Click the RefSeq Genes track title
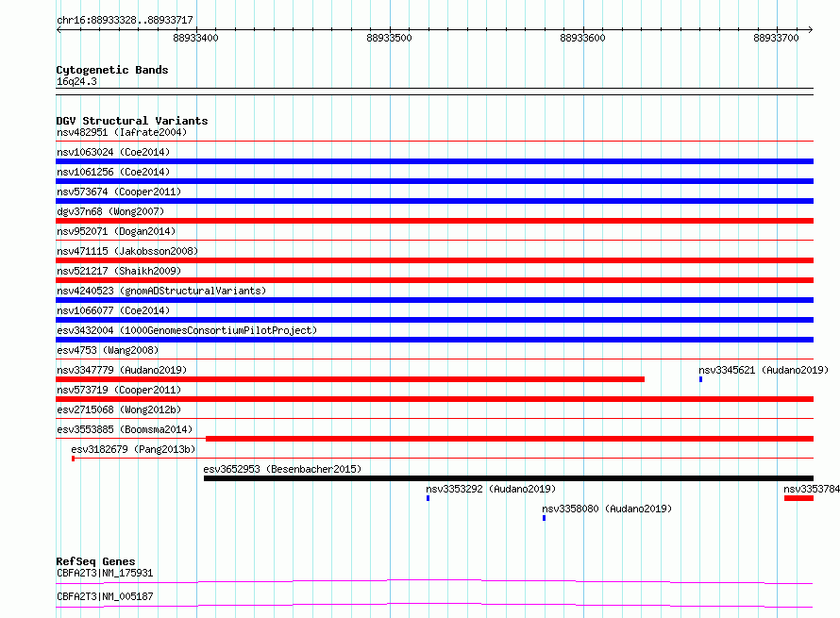Image resolution: width=840 pixels, height=618 pixels. pos(95,561)
